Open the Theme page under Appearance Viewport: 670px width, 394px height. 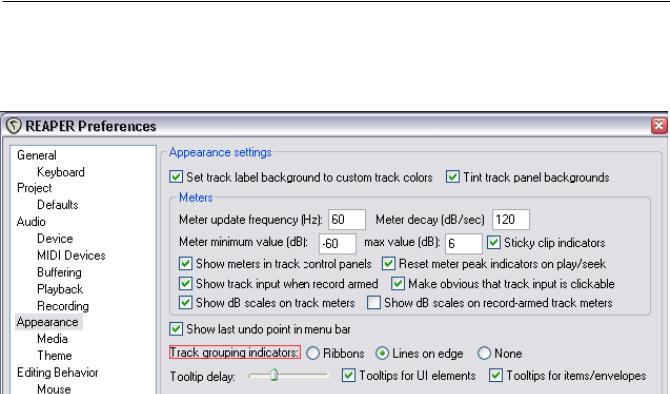(54, 356)
